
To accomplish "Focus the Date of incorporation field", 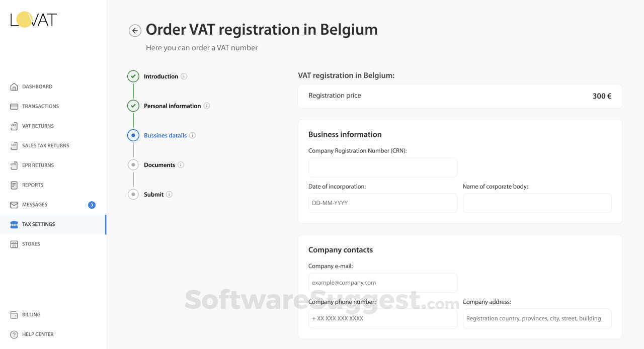I will pos(382,203).
